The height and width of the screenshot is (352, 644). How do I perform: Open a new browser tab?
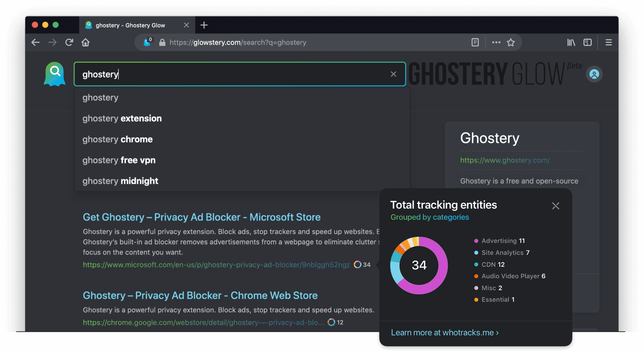tap(204, 25)
